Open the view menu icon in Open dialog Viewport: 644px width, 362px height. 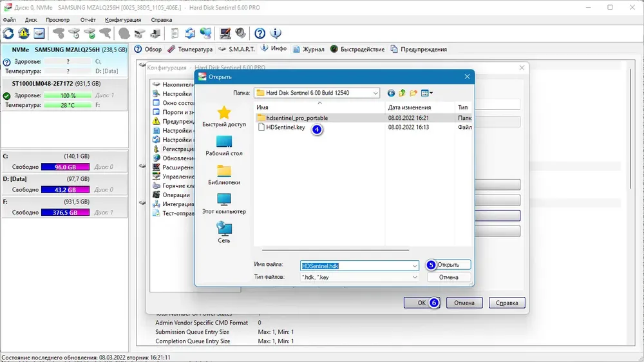[427, 93]
